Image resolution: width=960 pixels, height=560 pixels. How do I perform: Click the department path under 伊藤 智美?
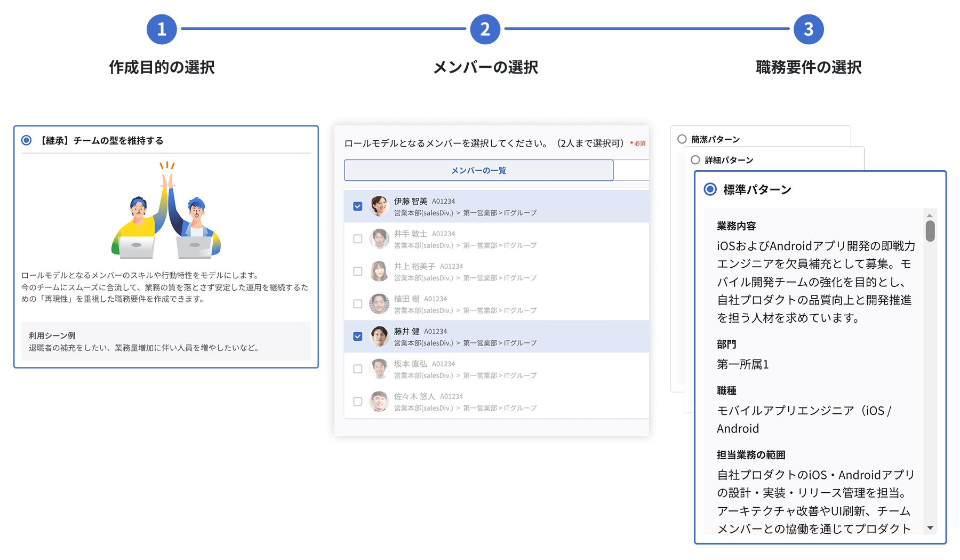(465, 213)
